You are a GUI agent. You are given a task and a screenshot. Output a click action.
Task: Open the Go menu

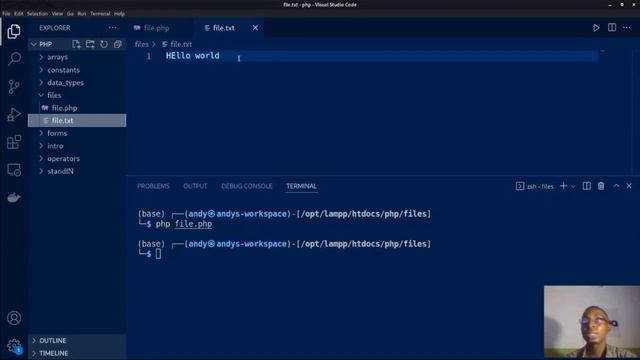coord(70,13)
